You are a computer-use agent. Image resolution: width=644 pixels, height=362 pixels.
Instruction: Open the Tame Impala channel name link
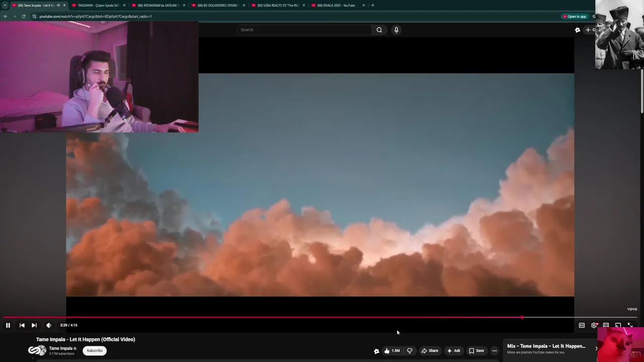point(61,348)
